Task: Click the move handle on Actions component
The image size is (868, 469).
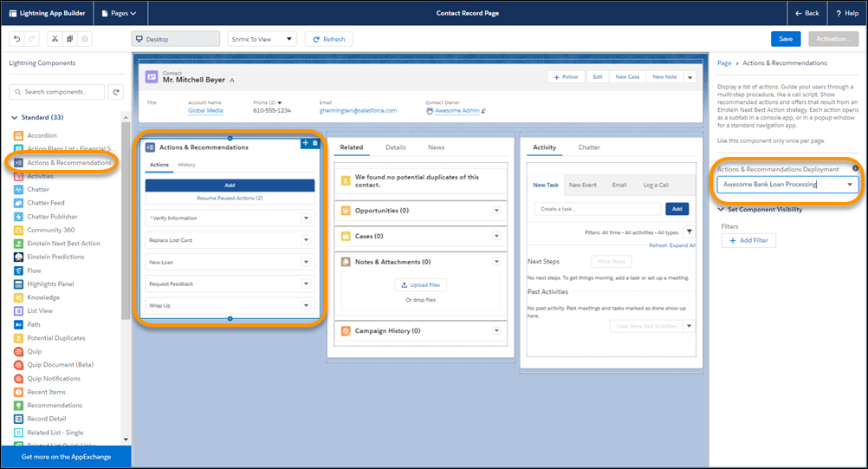Action: (306, 143)
